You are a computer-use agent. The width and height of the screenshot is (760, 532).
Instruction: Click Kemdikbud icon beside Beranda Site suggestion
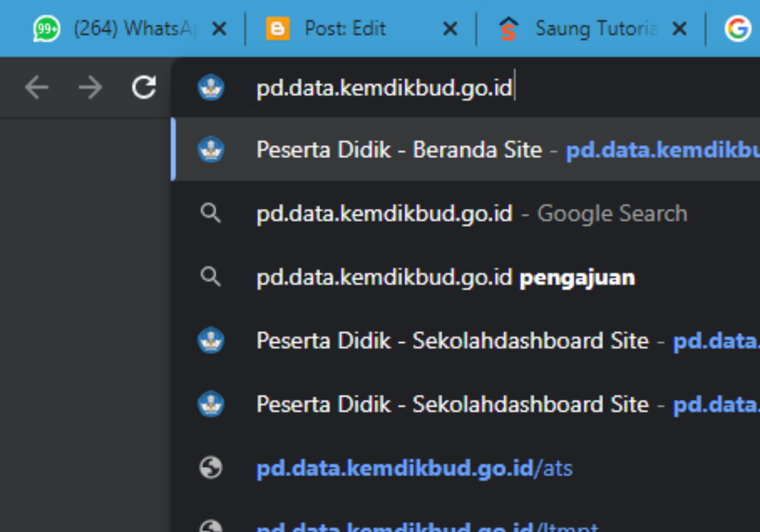coord(210,149)
